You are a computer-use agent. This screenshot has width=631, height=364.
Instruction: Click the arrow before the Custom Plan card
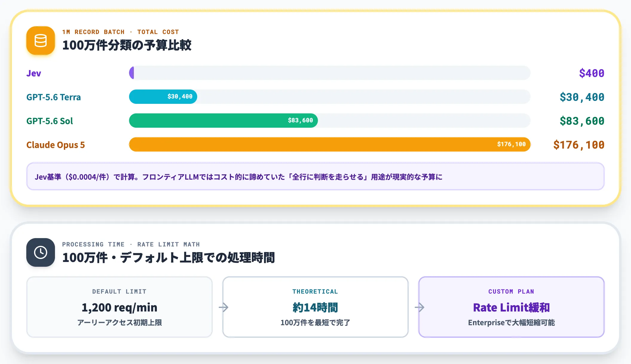[419, 307]
